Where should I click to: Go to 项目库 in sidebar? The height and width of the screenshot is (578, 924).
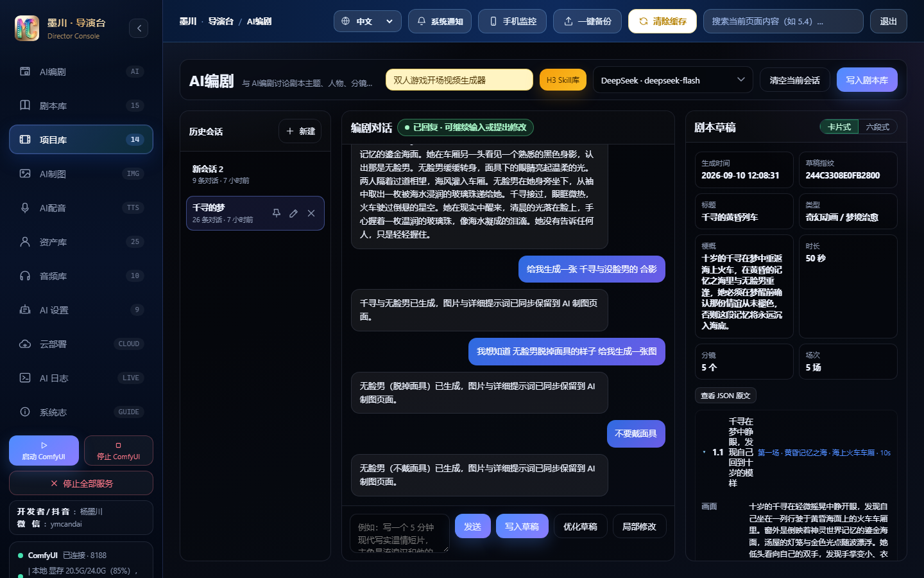pos(81,139)
